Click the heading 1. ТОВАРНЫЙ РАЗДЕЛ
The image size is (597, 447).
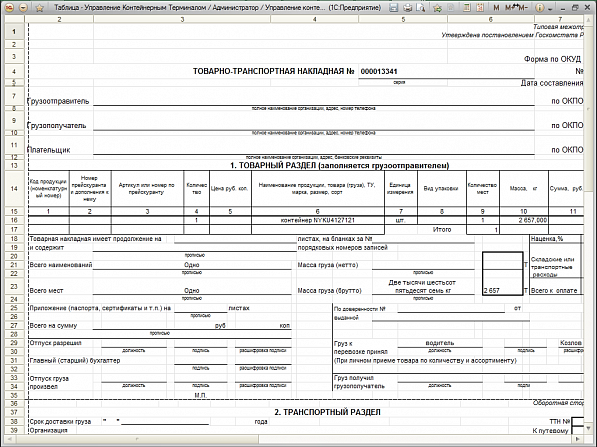pos(340,166)
